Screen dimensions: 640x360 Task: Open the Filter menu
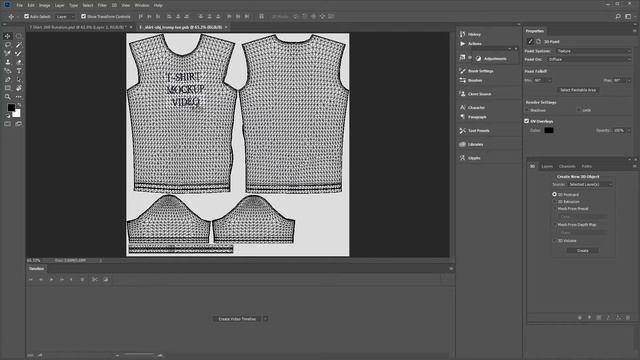point(102,5)
